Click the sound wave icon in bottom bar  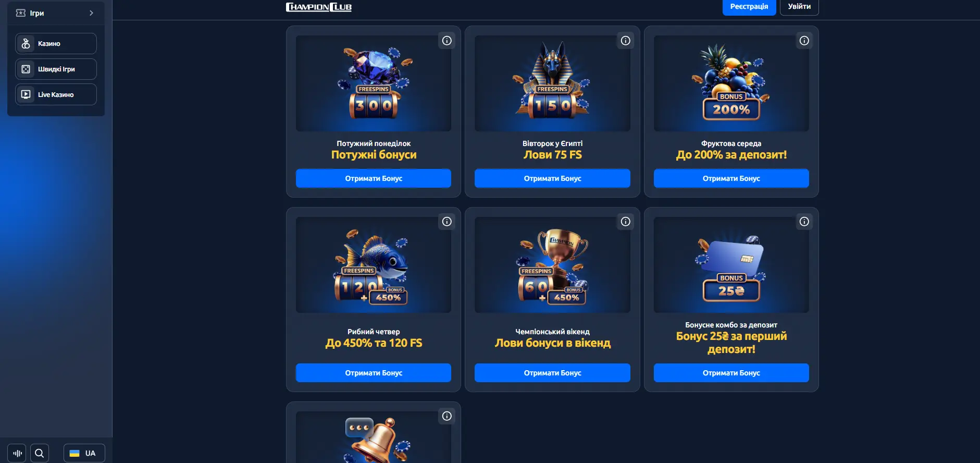(17, 453)
